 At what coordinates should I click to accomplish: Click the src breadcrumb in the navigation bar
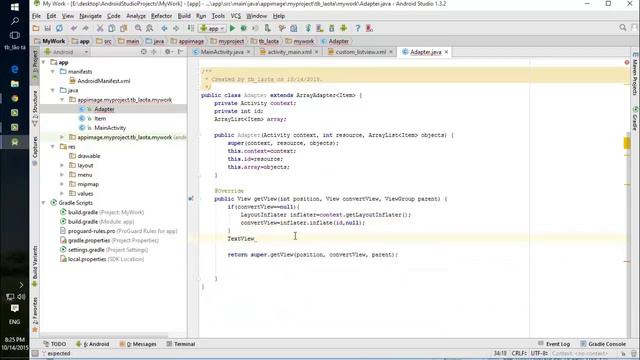click(x=107, y=41)
